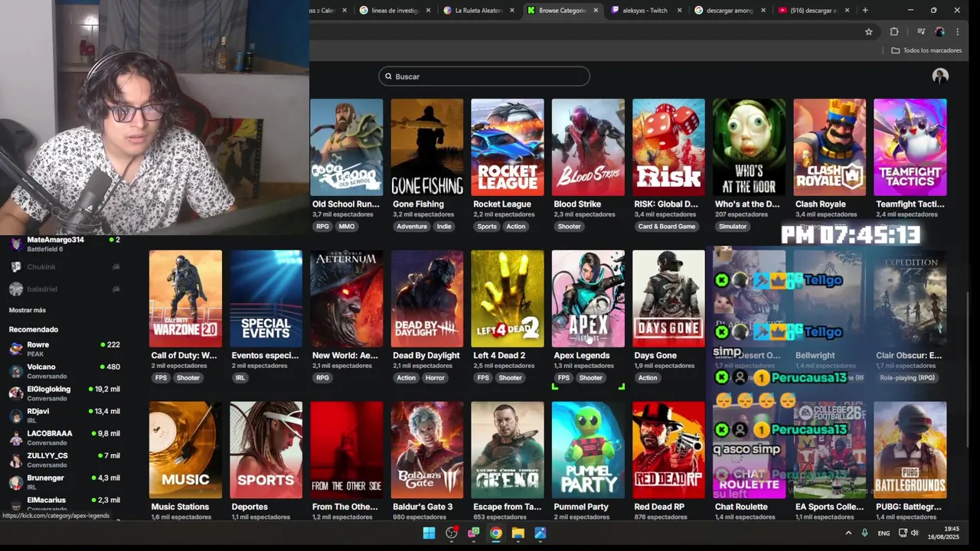Click Volcano's avatar in Recomendado
The image size is (980, 551).
click(x=16, y=370)
